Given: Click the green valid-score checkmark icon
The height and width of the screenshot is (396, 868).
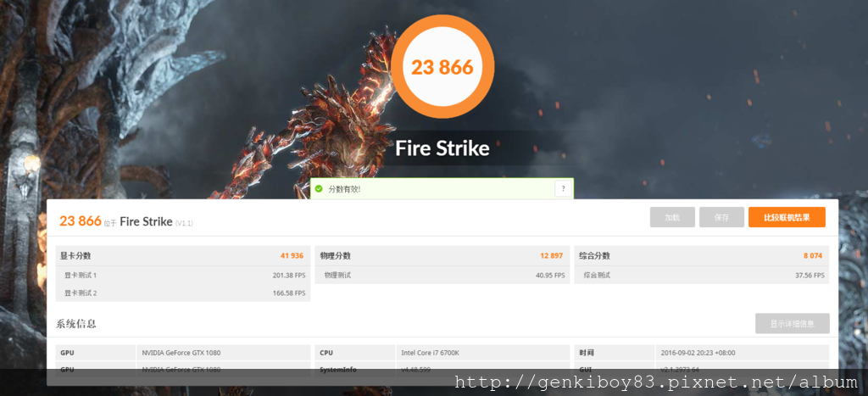Looking at the screenshot, I should (x=319, y=189).
